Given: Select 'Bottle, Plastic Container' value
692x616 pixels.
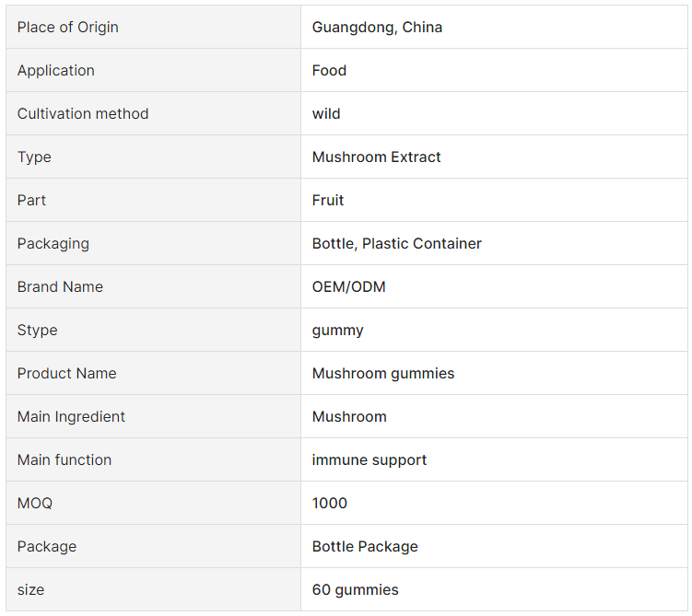Looking at the screenshot, I should pyautogui.click(x=397, y=243).
